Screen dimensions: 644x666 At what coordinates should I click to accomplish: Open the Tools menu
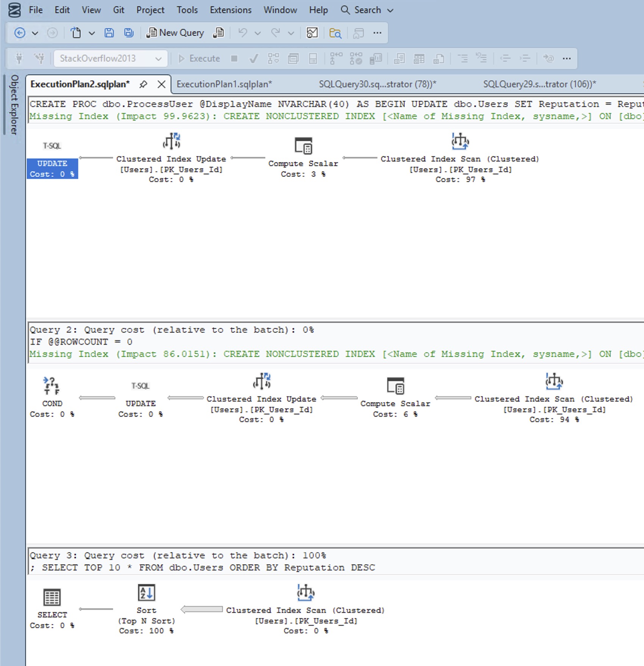pyautogui.click(x=187, y=10)
